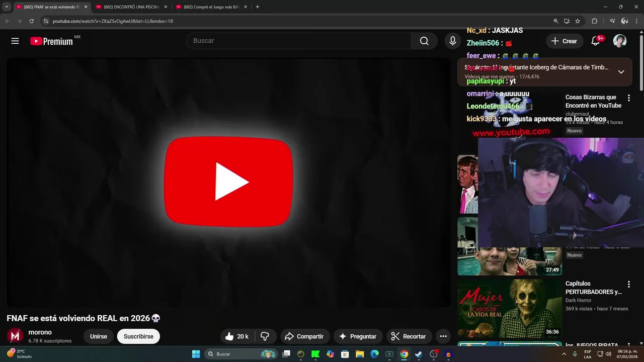Reload the page in Chrome

[x=31, y=21]
